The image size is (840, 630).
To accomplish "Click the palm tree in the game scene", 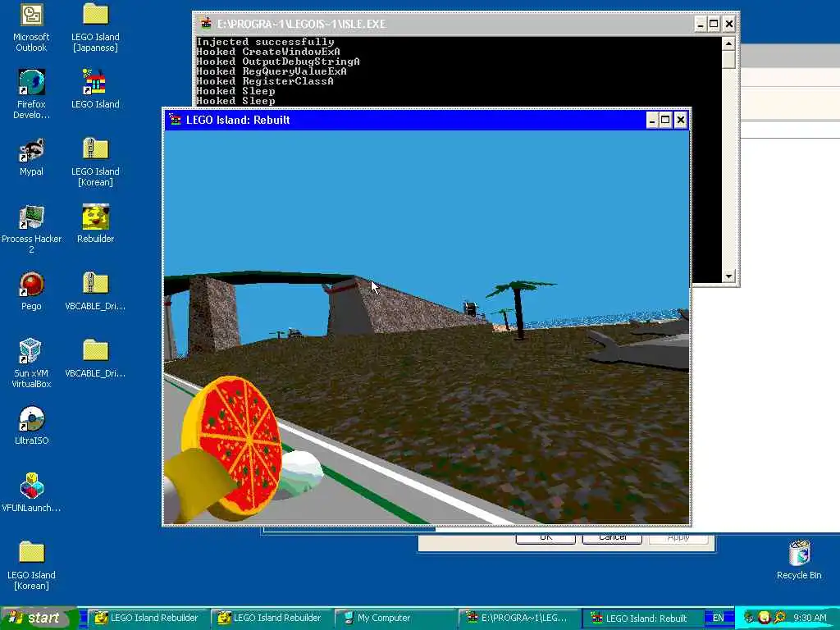I will pyautogui.click(x=518, y=308).
